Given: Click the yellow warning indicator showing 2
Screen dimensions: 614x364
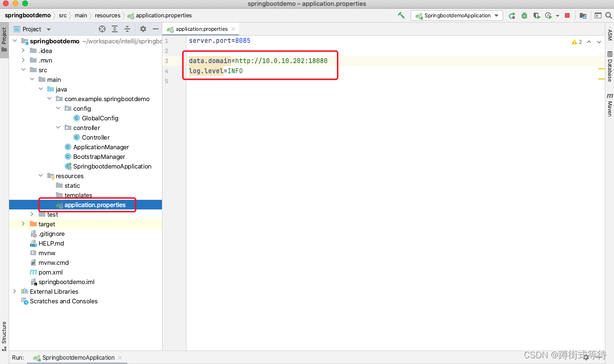Looking at the screenshot, I should (x=577, y=42).
